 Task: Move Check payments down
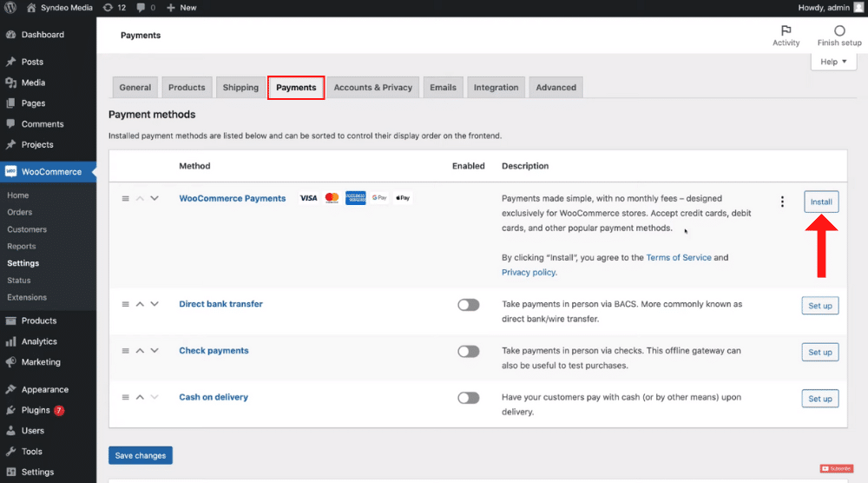point(155,351)
